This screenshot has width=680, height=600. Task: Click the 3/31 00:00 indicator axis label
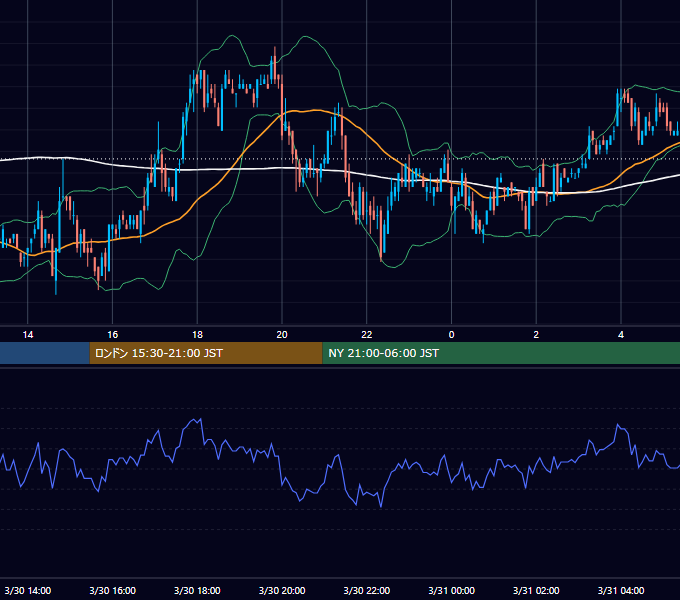coord(451,590)
